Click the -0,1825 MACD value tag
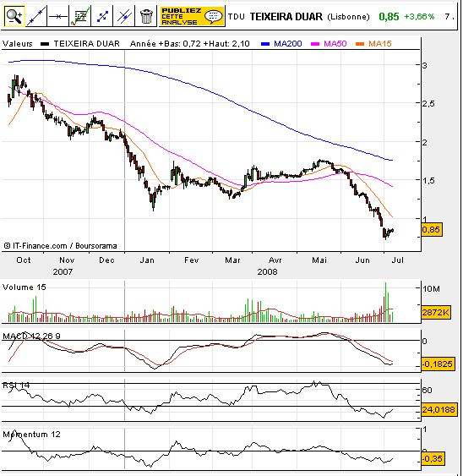The height and width of the screenshot is (476, 463). tap(438, 364)
